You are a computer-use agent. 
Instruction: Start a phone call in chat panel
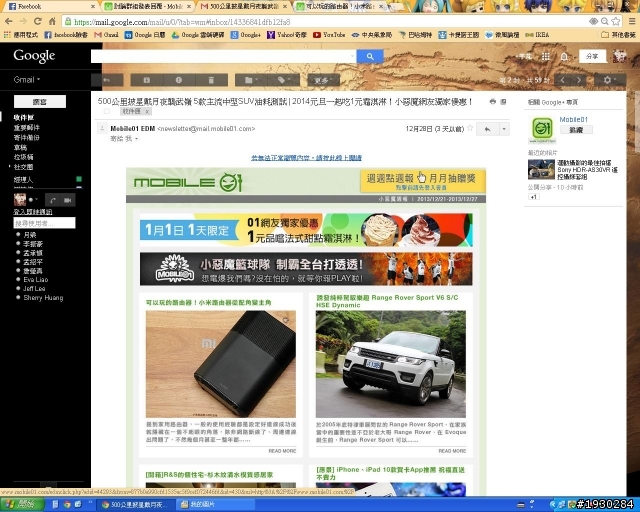(x=52, y=200)
